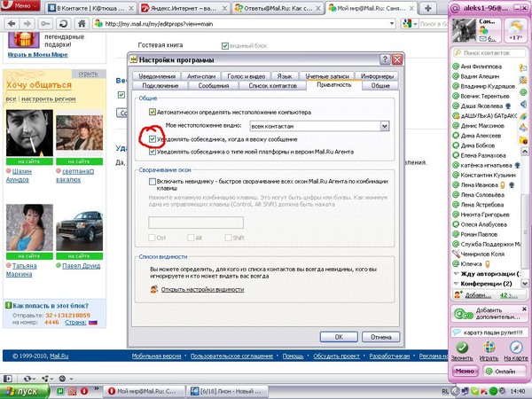This screenshot has width=532, height=399.
Task: Click the Добавить дополнительный account icon
Action: (x=464, y=314)
